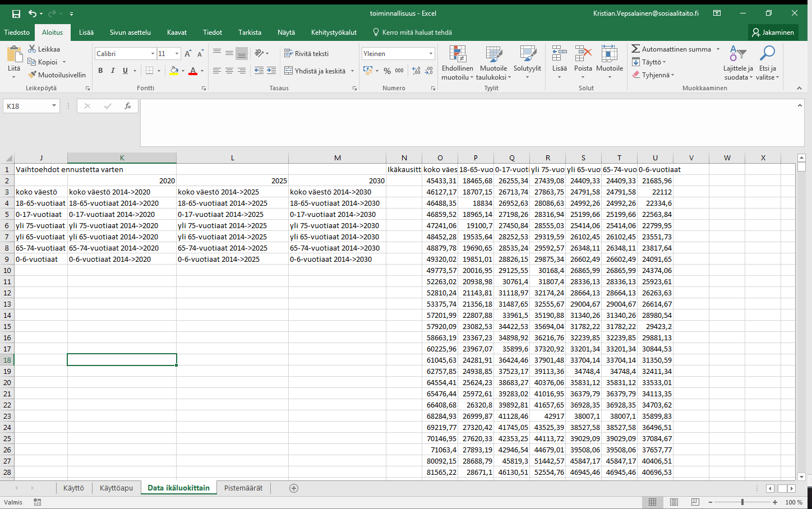The width and height of the screenshot is (812, 509).
Task: Open Etsi ja valitse find menu
Action: pos(767,63)
